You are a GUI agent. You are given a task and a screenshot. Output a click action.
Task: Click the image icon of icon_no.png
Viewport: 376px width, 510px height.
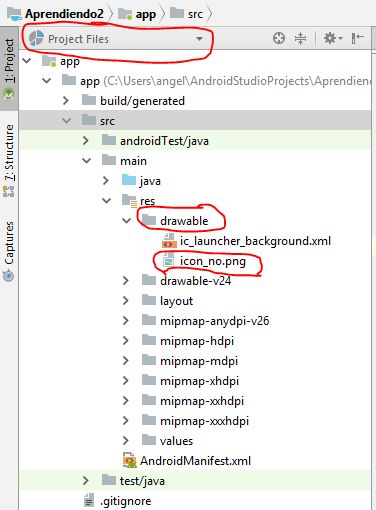169,261
